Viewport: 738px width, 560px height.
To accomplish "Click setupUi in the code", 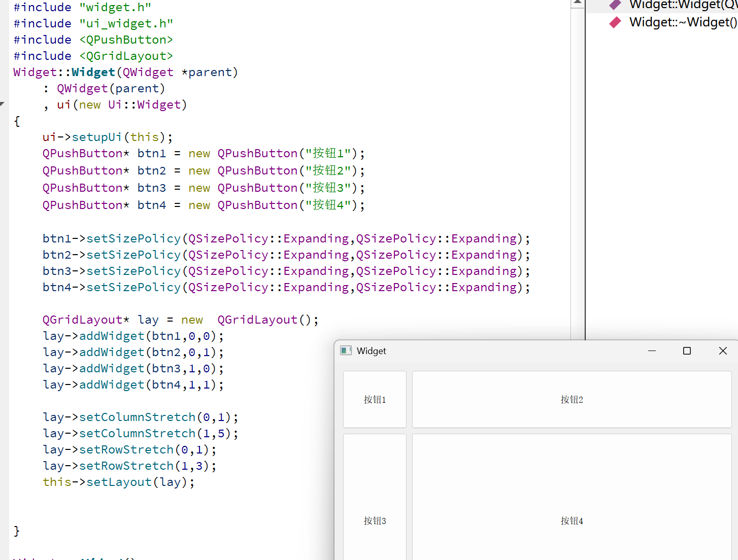I will 97,137.
